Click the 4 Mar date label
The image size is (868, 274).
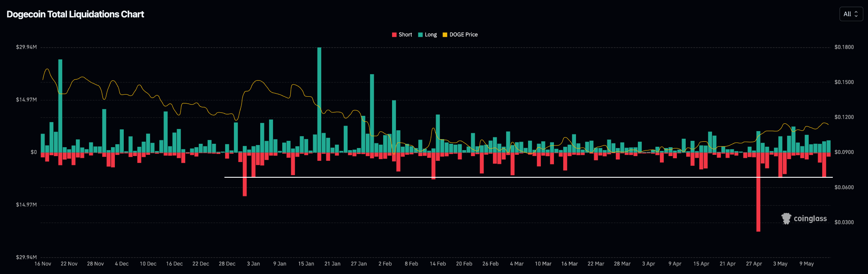click(x=517, y=264)
